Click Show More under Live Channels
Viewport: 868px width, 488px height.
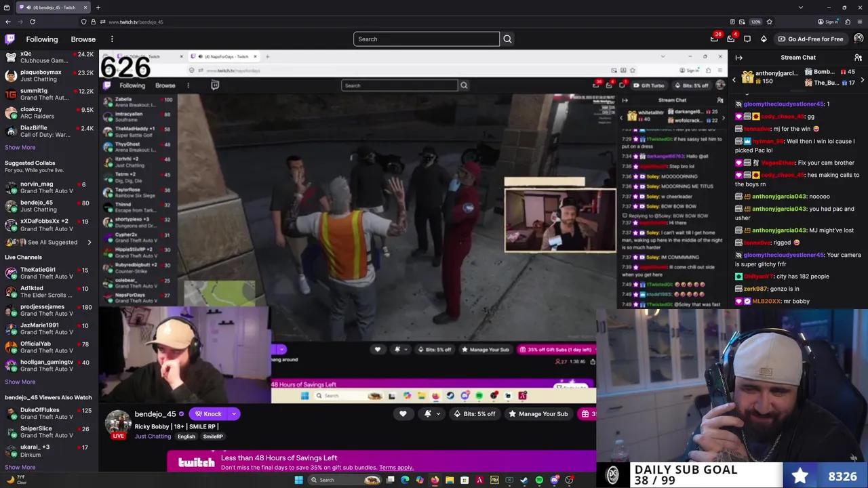[x=20, y=382]
